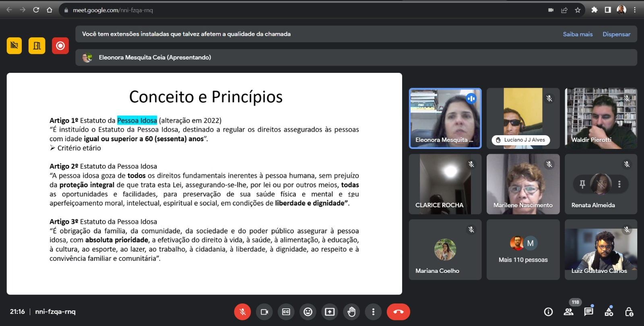Open the activities panel icon
Viewport: 644px width, 326px height.
[x=609, y=312]
